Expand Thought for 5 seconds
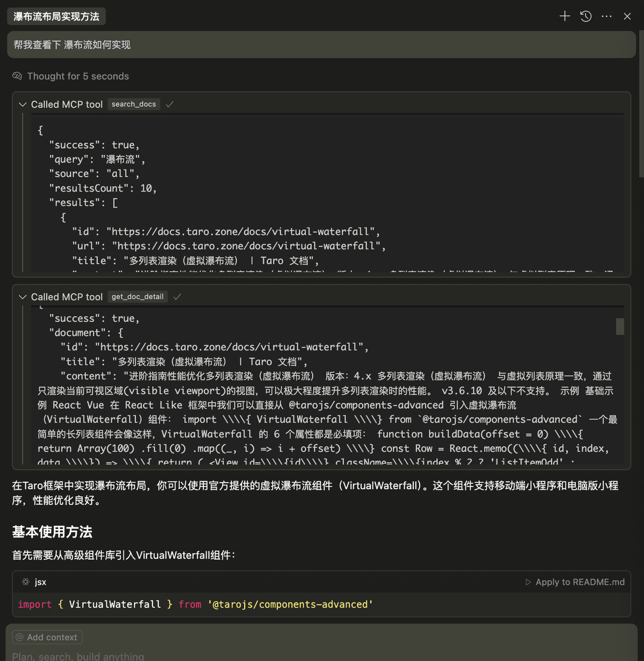Viewport: 644px width, 661px height. (78, 76)
